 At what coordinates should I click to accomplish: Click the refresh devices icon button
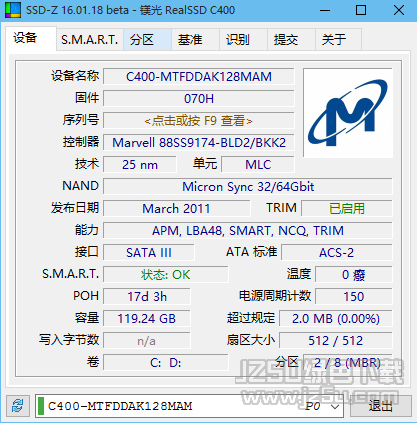[18, 406]
